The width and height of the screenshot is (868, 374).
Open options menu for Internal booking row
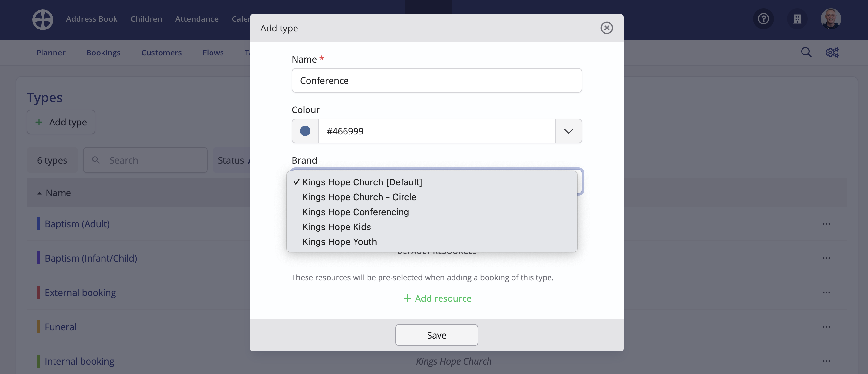coord(826,361)
